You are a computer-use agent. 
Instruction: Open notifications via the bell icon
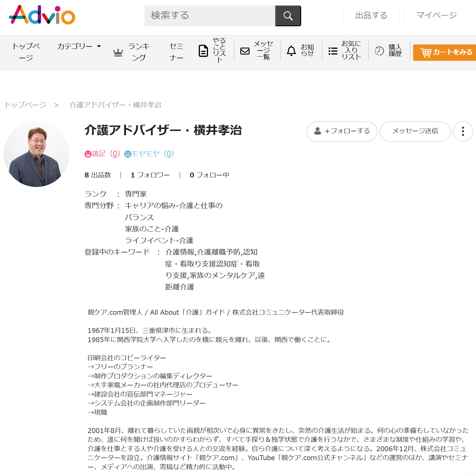(291, 51)
